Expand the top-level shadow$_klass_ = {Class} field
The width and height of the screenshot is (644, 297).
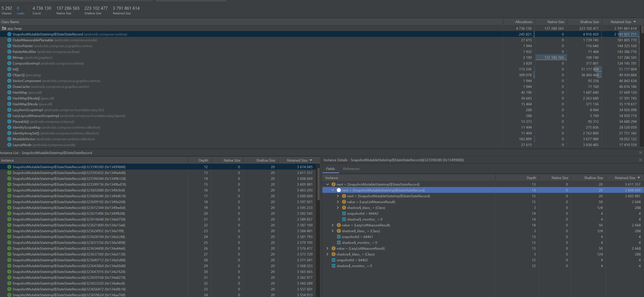coord(328,254)
